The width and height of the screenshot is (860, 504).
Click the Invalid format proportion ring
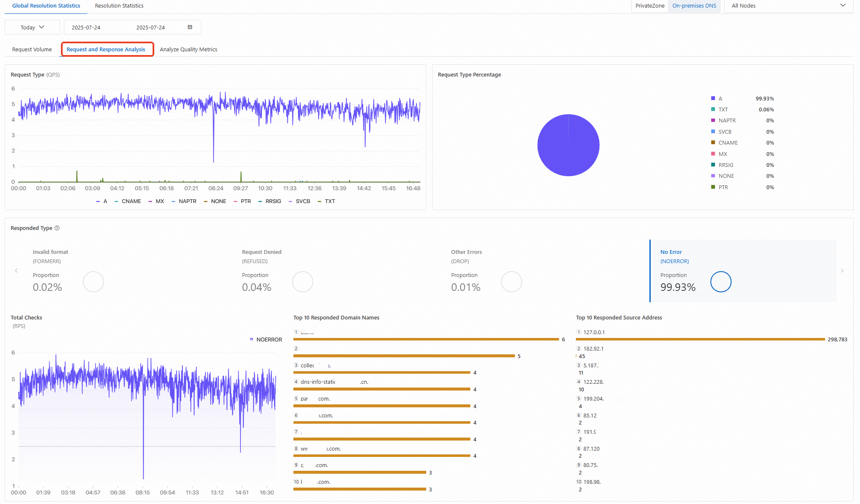pos(93,282)
